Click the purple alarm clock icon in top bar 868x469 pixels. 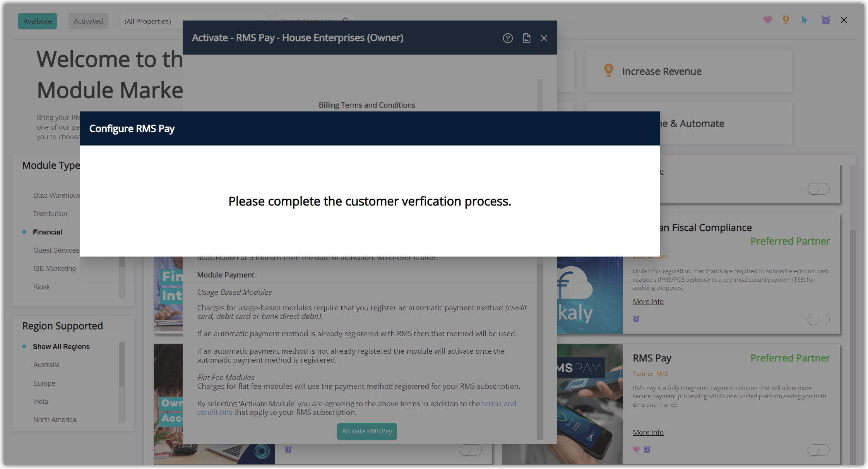[x=826, y=20]
